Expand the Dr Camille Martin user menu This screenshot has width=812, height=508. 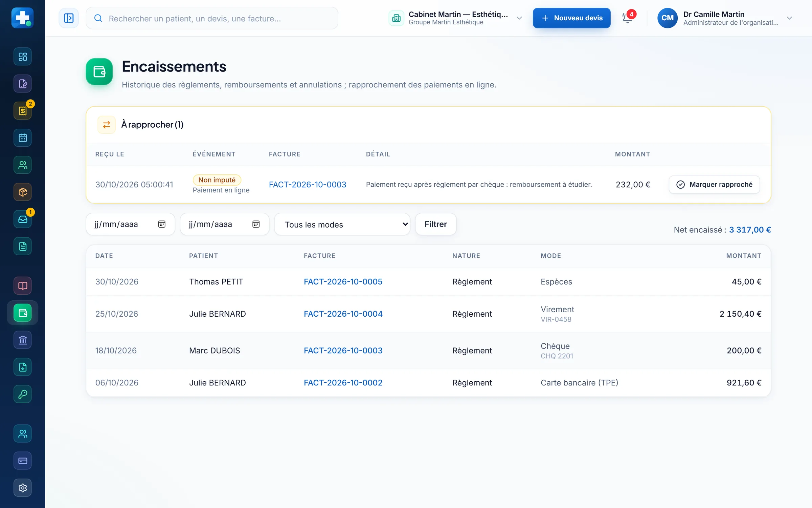(725, 18)
